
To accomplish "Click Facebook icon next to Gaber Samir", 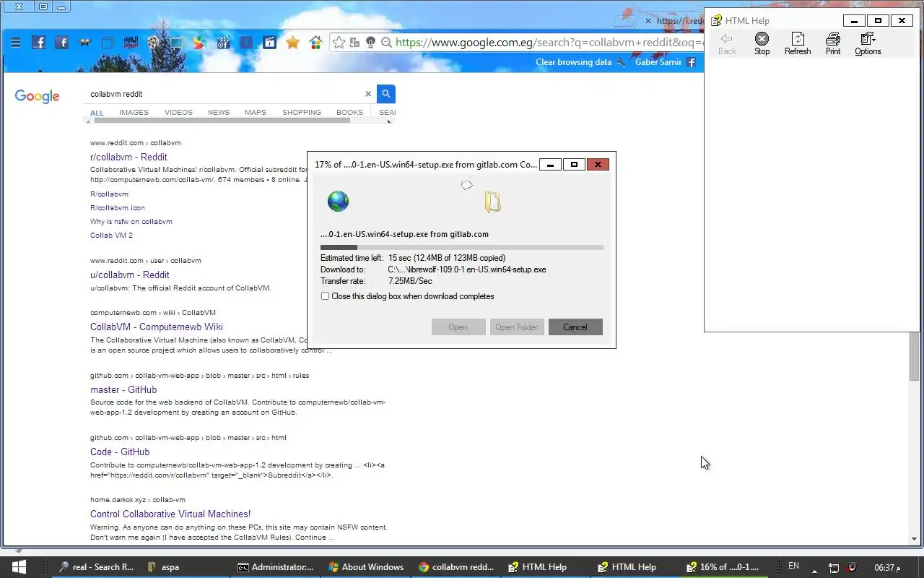I will pyautogui.click(x=691, y=62).
